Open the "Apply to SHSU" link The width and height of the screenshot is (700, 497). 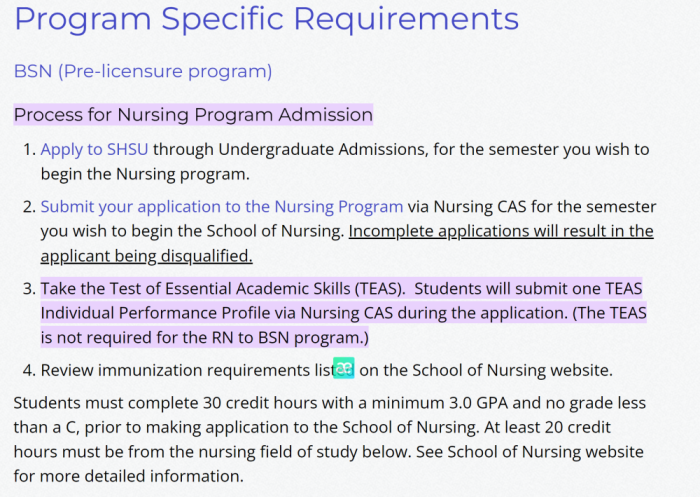(x=94, y=149)
